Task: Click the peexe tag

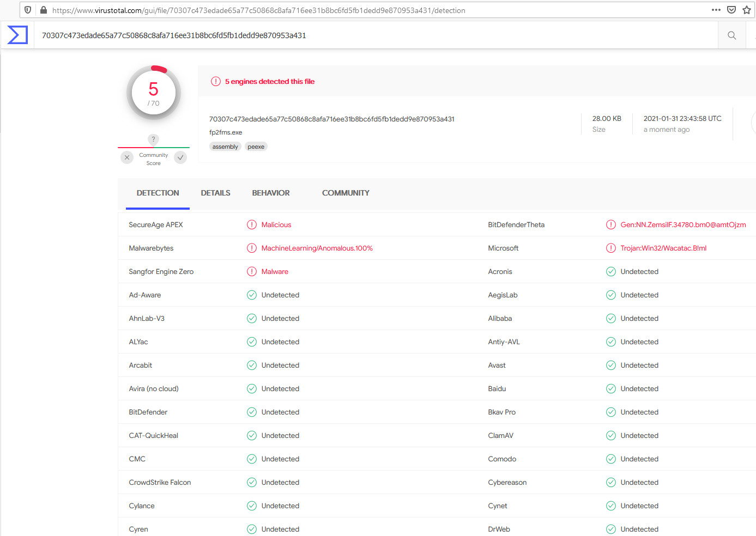Action: [256, 147]
